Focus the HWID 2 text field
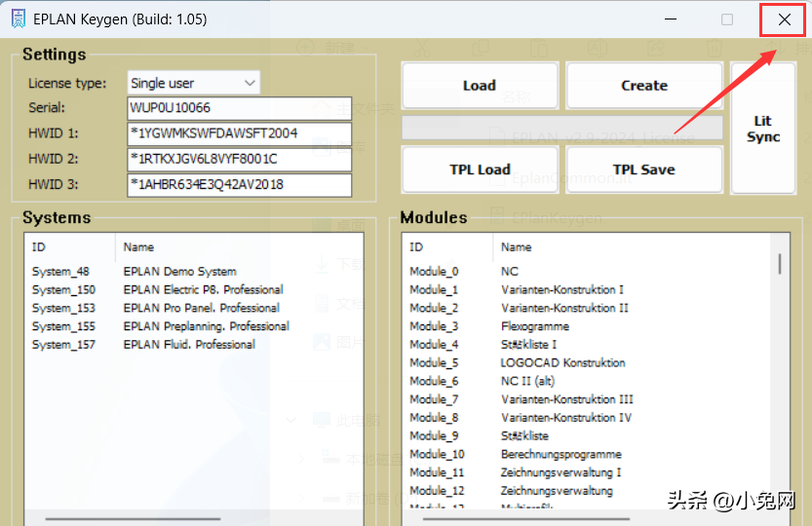The image size is (812, 526). click(239, 159)
